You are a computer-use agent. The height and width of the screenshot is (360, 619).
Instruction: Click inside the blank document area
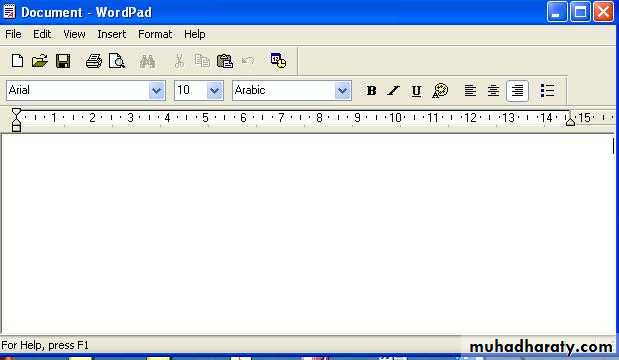pyautogui.click(x=308, y=234)
